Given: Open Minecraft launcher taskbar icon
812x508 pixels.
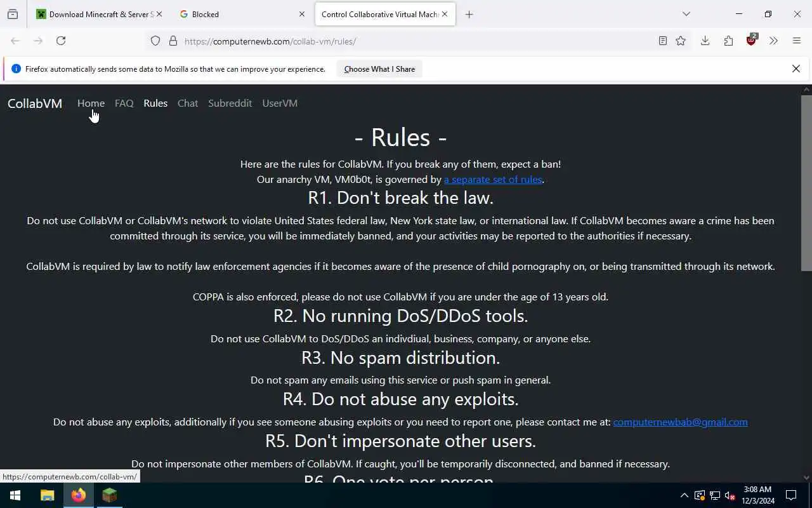Looking at the screenshot, I should [110, 495].
